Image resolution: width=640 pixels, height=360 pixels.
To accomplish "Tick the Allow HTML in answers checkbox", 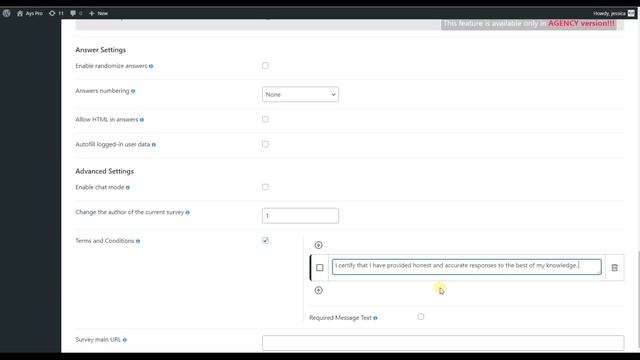I will 265,119.
